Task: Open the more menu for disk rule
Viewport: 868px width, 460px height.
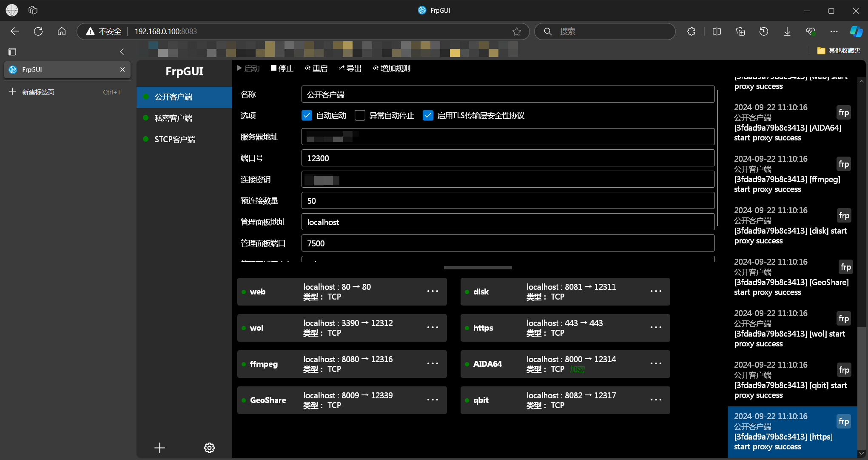Action: point(656,291)
